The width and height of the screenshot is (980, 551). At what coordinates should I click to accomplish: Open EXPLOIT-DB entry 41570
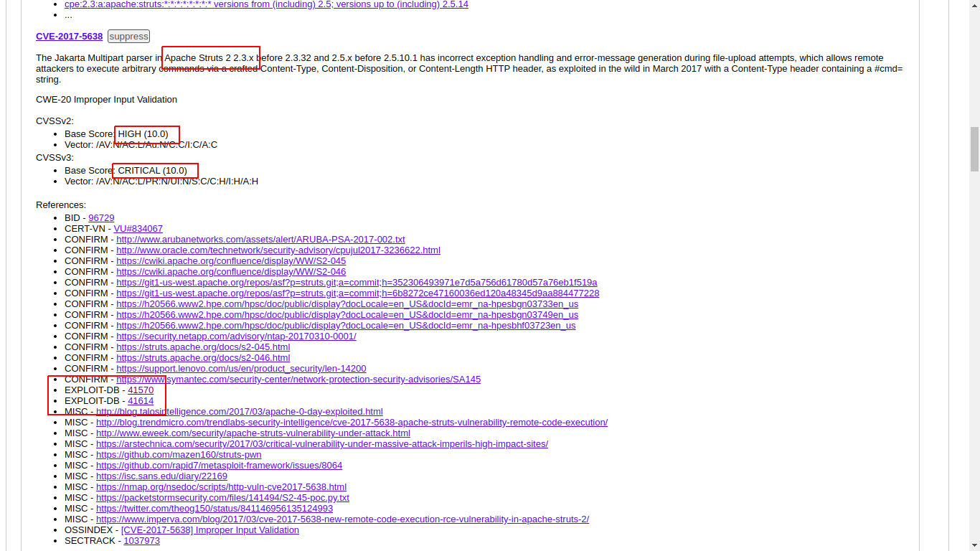(141, 390)
